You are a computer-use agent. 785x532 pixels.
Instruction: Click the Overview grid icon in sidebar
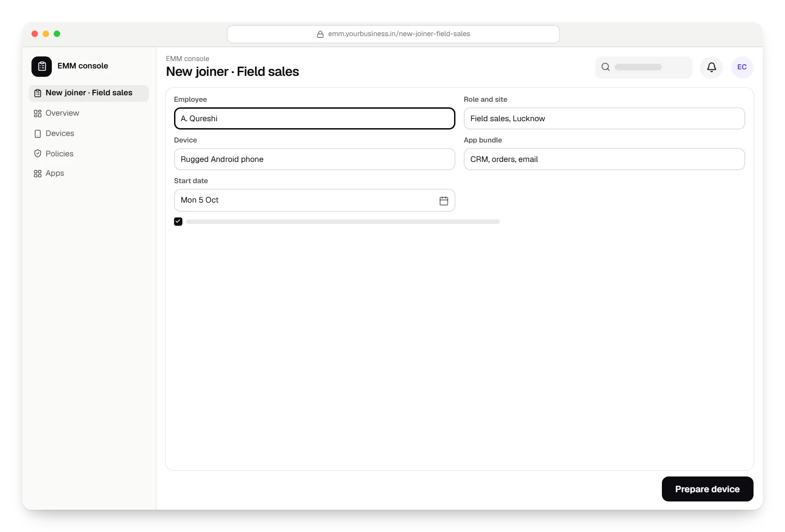click(x=37, y=113)
